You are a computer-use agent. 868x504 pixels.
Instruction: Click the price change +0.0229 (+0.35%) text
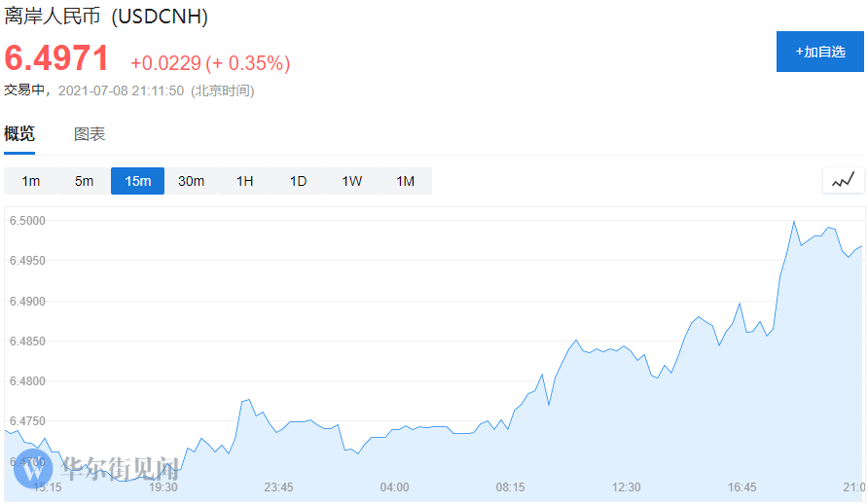(x=210, y=63)
